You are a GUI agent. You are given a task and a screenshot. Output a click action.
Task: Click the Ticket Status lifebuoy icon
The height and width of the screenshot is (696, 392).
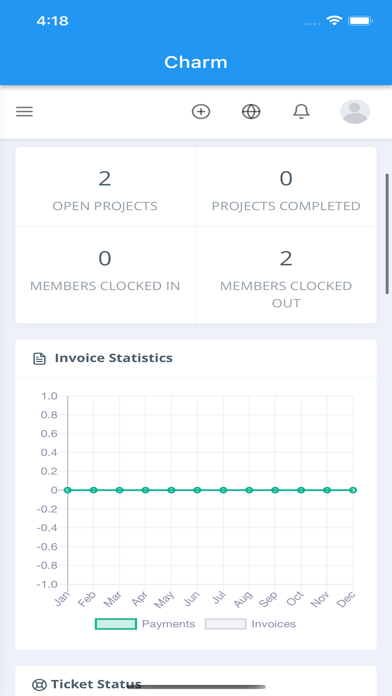[39, 685]
